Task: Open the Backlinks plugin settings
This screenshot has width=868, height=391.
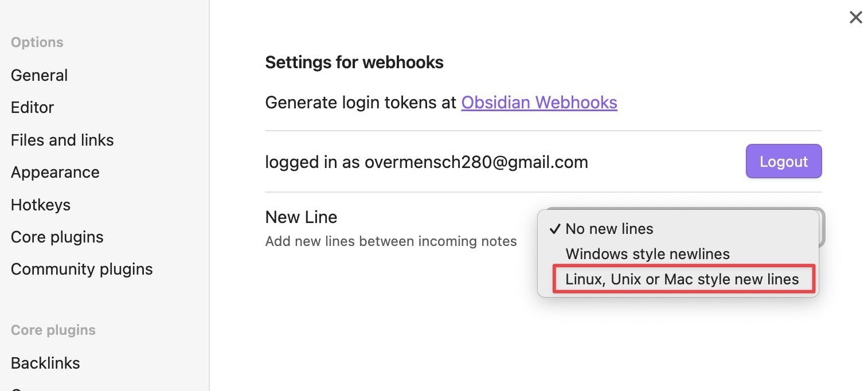Action: 45,363
